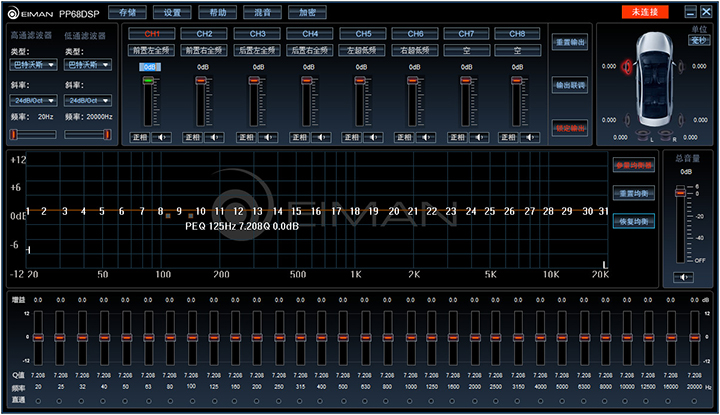Enable 直通 bypass for the 125 Hz band
The width and height of the screenshot is (720, 415).
214,401
